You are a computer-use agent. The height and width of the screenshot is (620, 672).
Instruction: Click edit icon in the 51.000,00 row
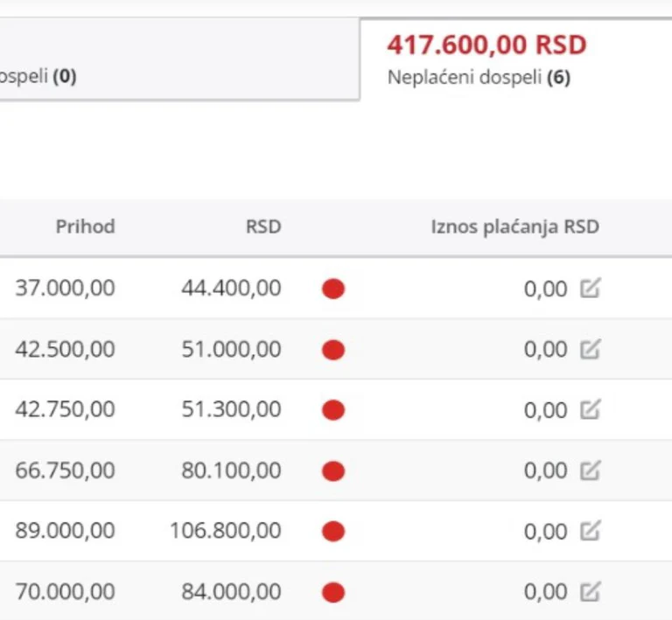[591, 350]
